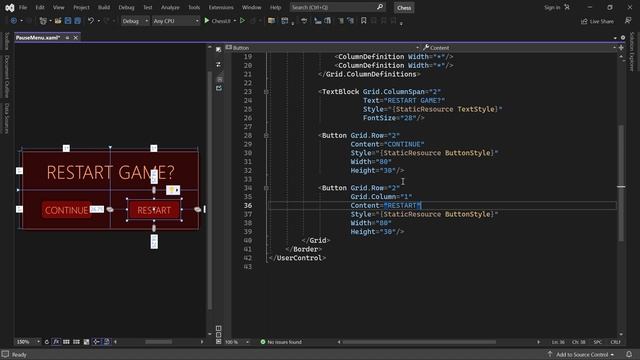Click the lightbulb quick actions on designer

[x=173, y=190]
